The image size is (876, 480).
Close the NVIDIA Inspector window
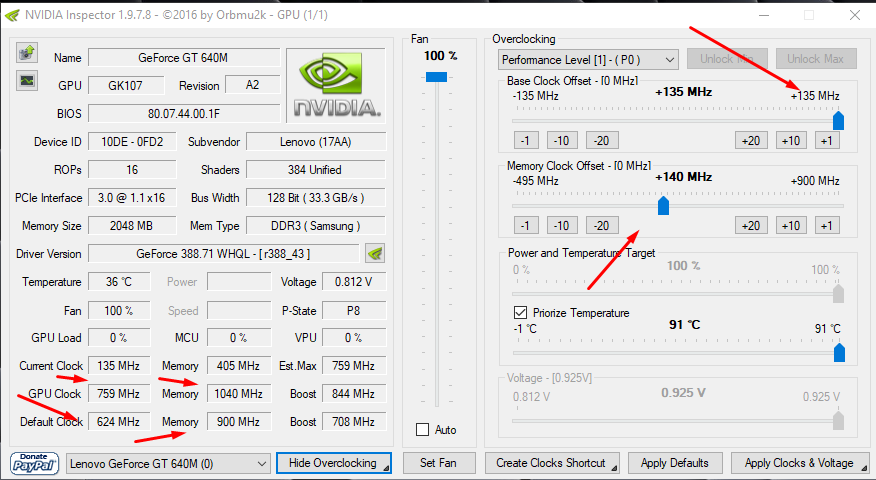pos(855,15)
